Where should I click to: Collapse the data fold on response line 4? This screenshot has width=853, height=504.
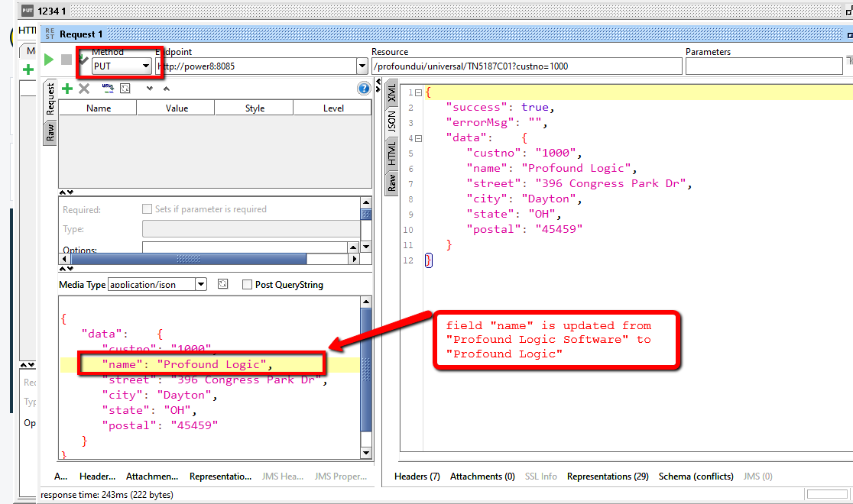tap(418, 138)
